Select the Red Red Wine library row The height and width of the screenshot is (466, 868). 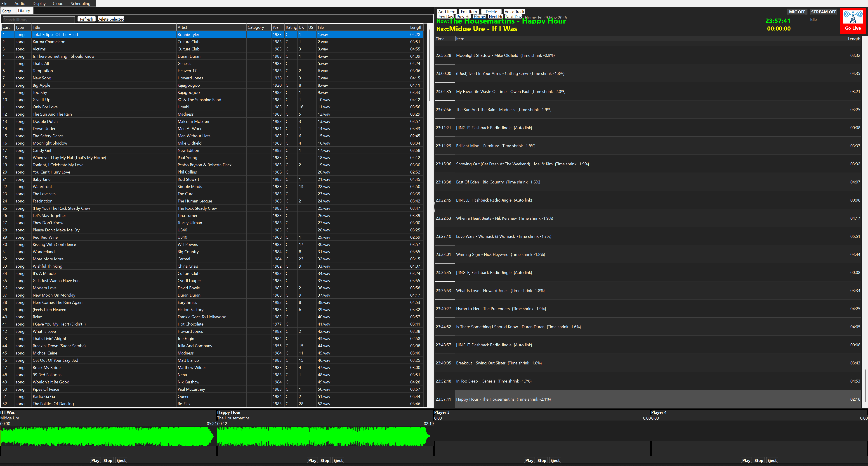(x=212, y=237)
